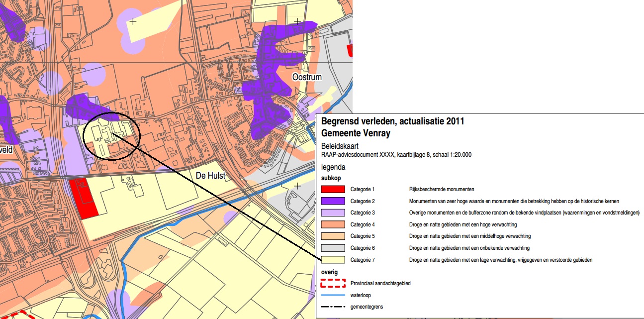The height and width of the screenshot is (319, 644).
Task: Click the 'Categorie 7' label text
Action: (x=363, y=260)
